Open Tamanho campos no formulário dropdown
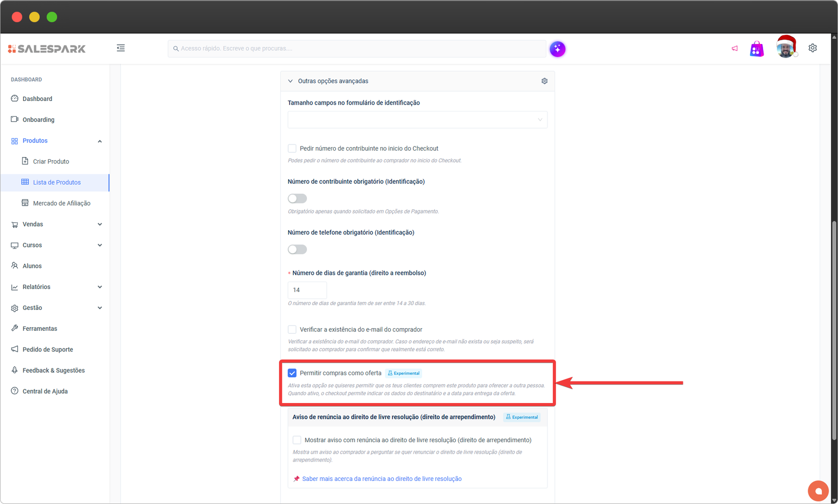838x504 pixels. pos(417,120)
